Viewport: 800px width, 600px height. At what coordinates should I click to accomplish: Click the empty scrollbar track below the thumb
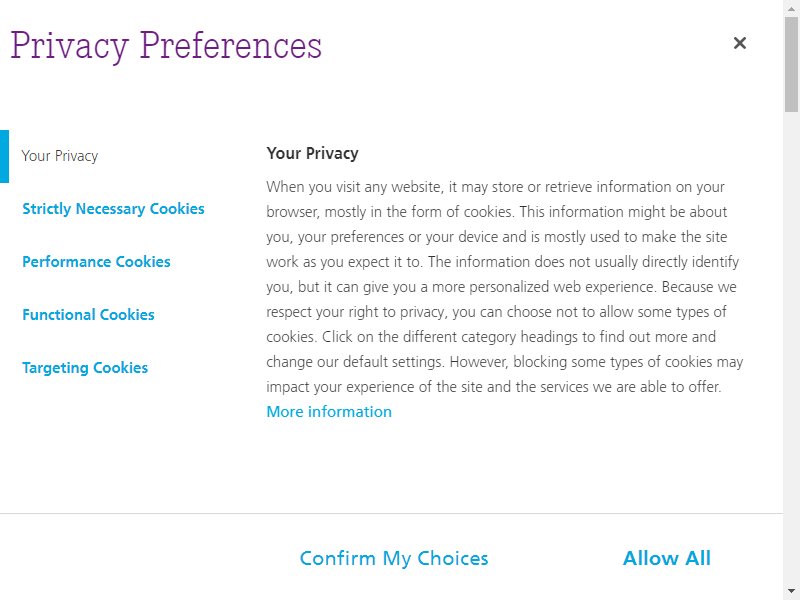(x=791, y=347)
